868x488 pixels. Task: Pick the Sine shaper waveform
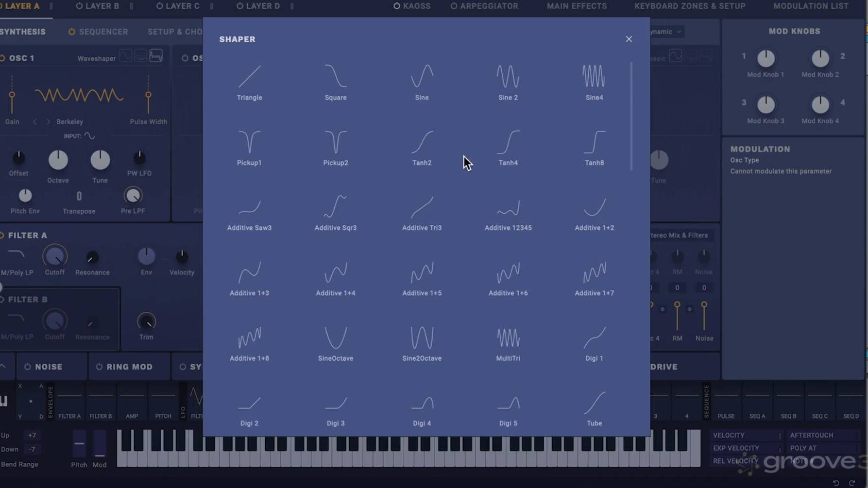(422, 83)
